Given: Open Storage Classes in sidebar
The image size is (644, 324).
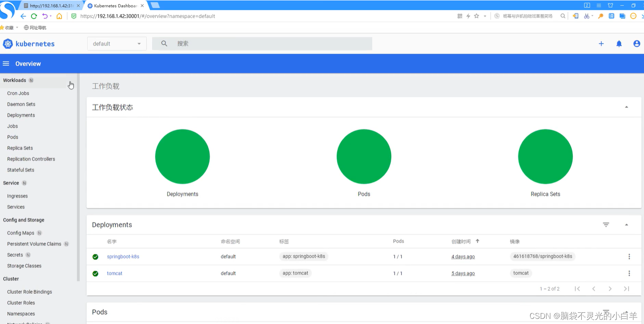Looking at the screenshot, I should [x=24, y=266].
